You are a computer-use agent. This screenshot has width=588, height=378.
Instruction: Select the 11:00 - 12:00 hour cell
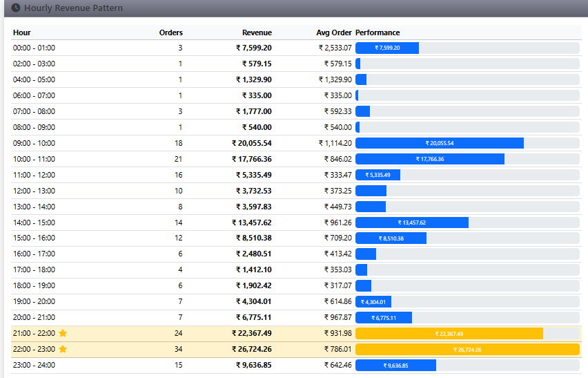(x=34, y=175)
